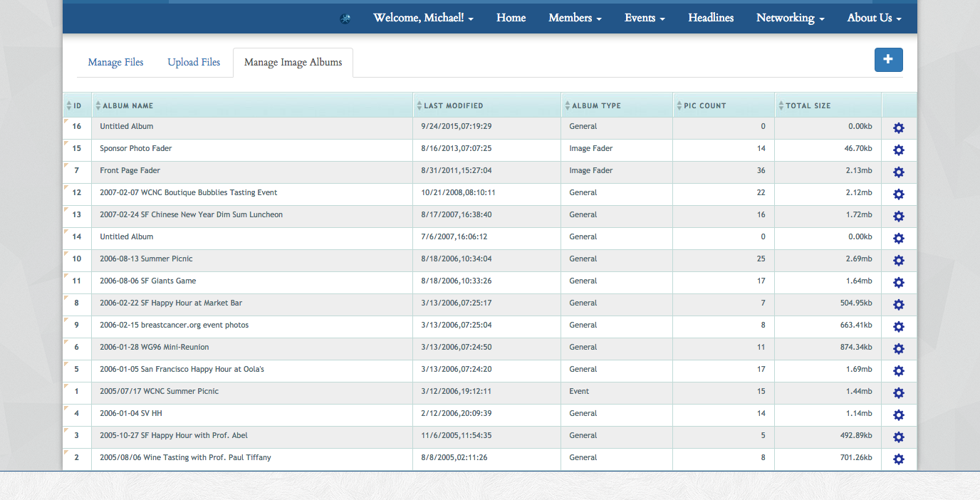Expand the Networking menu
This screenshot has width=980, height=500.
790,18
